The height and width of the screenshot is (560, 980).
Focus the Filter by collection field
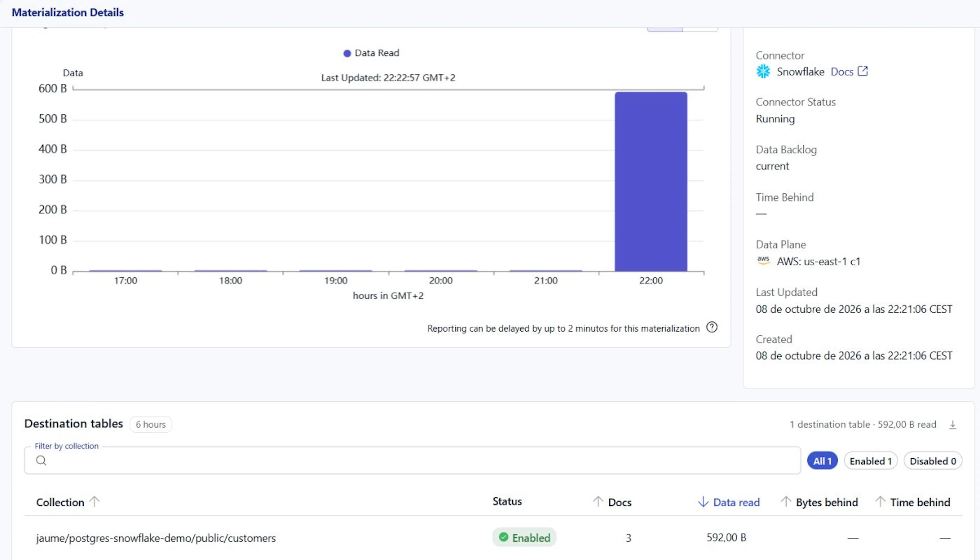[x=412, y=460]
